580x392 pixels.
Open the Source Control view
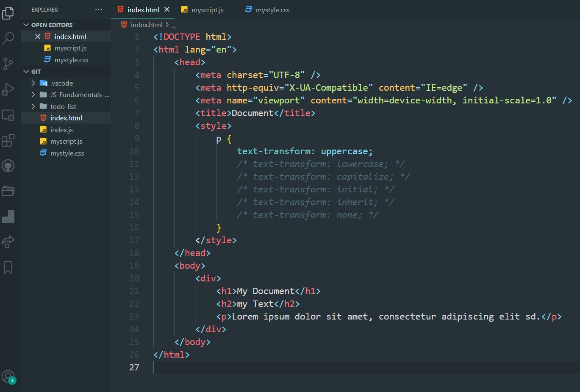click(x=8, y=64)
